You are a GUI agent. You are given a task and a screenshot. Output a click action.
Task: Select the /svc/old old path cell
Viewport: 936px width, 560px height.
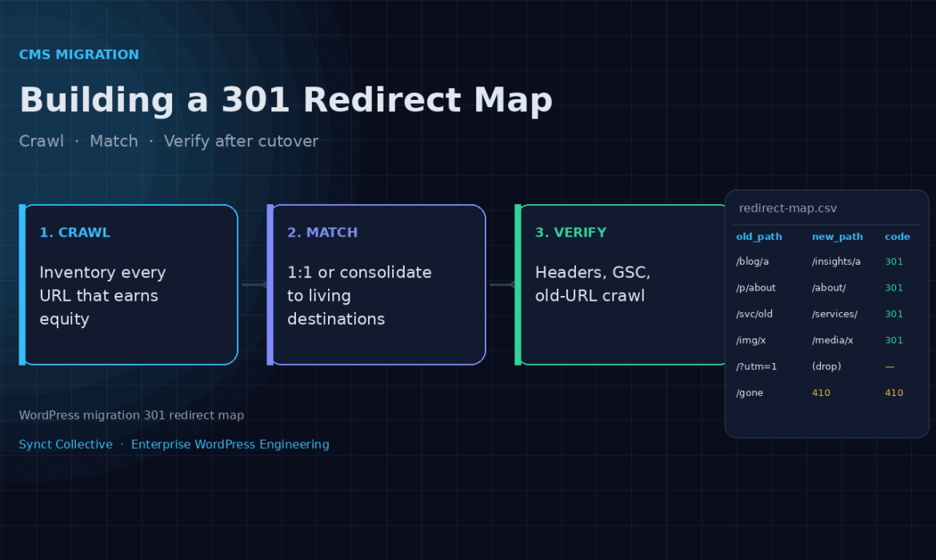point(754,314)
